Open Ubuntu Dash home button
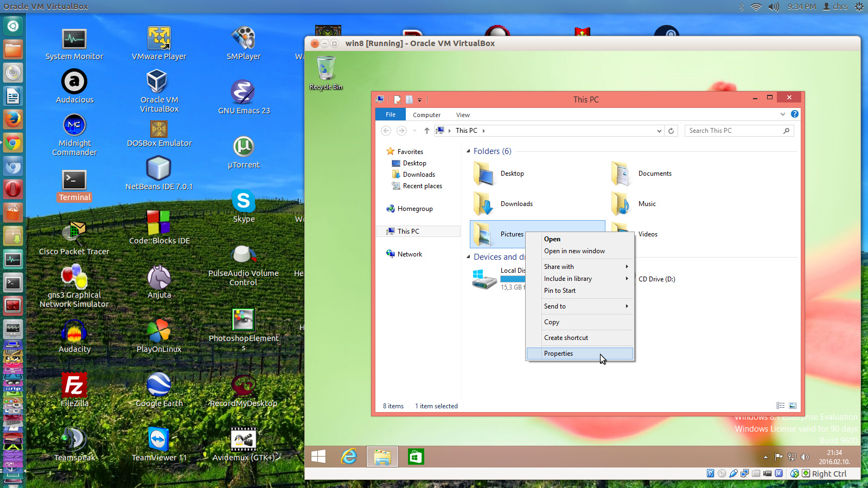This screenshot has height=488, width=868. point(13,25)
